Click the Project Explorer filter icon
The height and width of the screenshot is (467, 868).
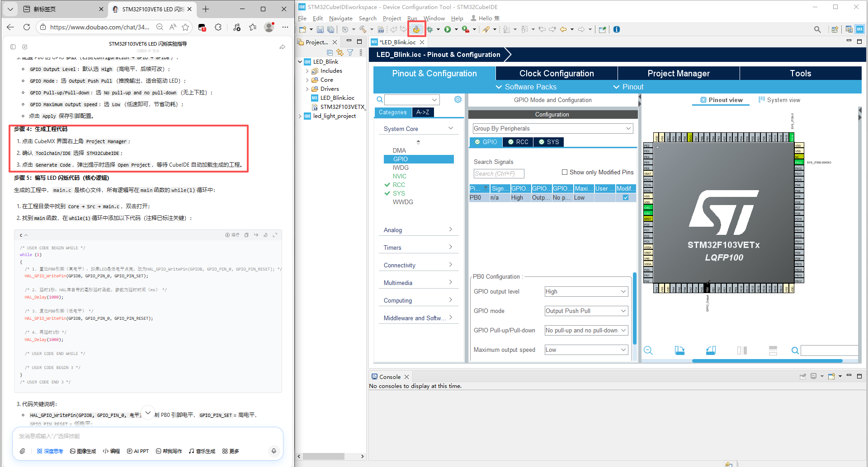[350, 53]
